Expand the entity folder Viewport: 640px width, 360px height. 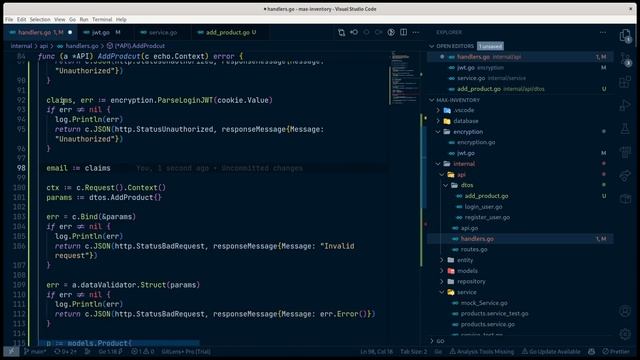(x=442, y=260)
